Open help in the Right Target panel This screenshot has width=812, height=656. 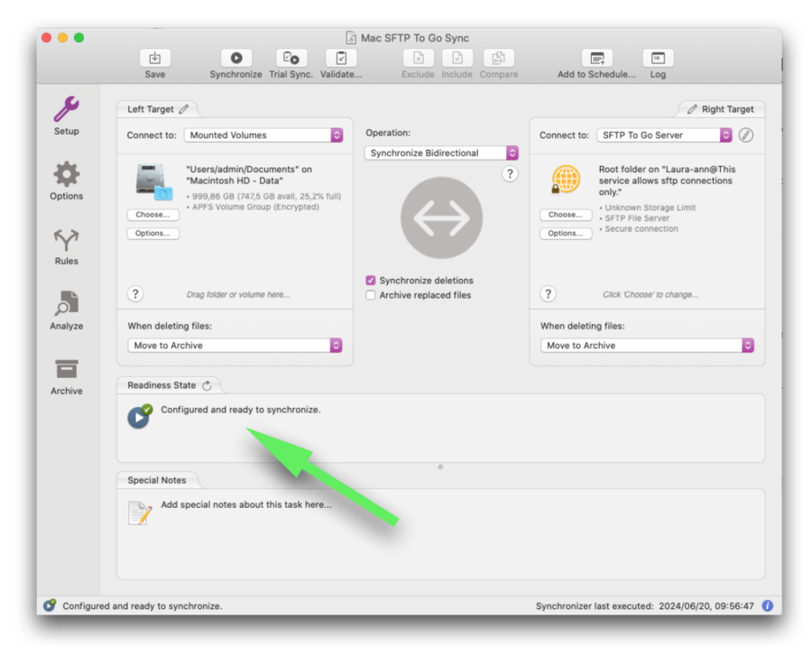548,294
